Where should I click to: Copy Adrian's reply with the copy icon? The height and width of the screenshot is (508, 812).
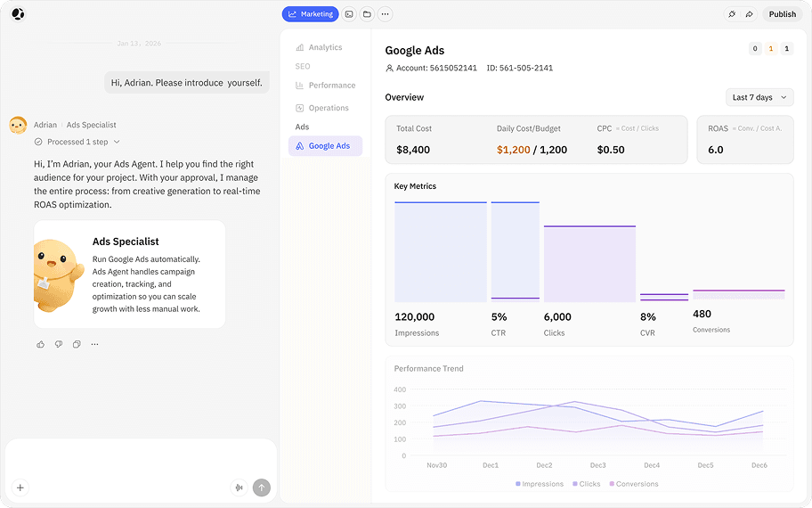(x=77, y=344)
